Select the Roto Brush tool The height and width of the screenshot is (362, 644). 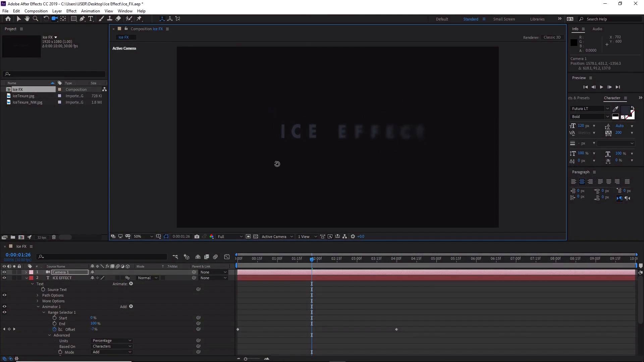[129, 19]
